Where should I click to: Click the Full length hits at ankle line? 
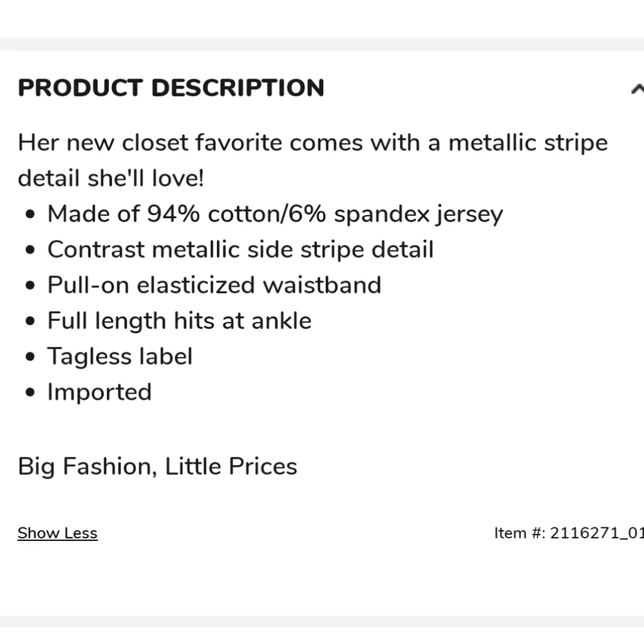coord(180,321)
